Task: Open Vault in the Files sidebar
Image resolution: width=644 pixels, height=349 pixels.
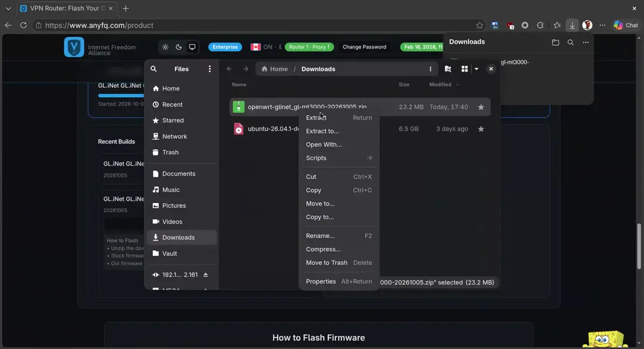Action: coord(181,254)
